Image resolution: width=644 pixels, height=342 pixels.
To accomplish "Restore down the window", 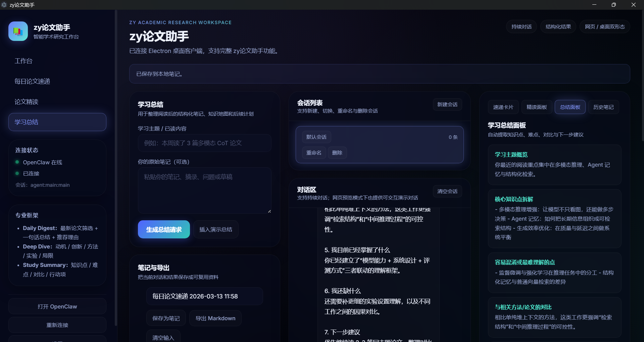I will click(614, 5).
